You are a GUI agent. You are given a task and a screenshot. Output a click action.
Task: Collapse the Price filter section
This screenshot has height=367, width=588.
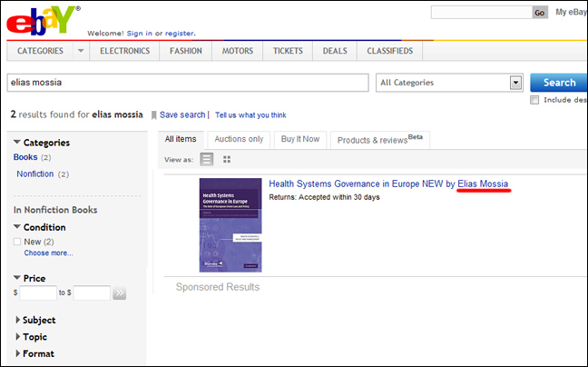tap(17, 278)
